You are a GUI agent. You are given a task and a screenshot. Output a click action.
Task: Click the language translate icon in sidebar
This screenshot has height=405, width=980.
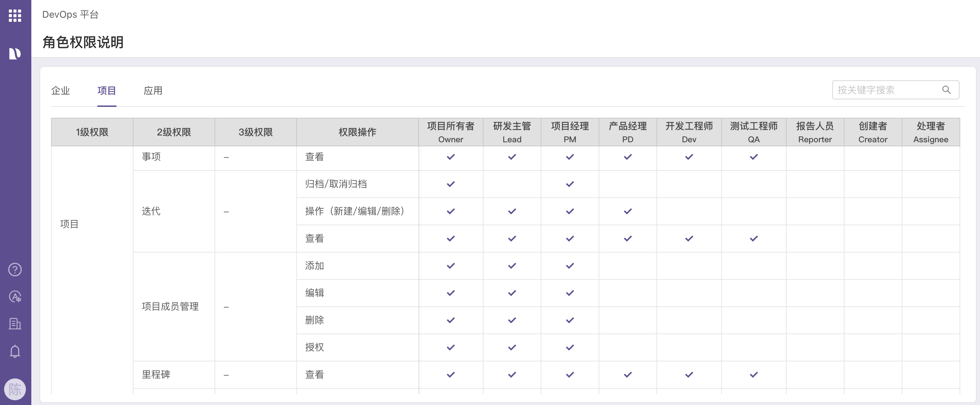pyautogui.click(x=15, y=297)
